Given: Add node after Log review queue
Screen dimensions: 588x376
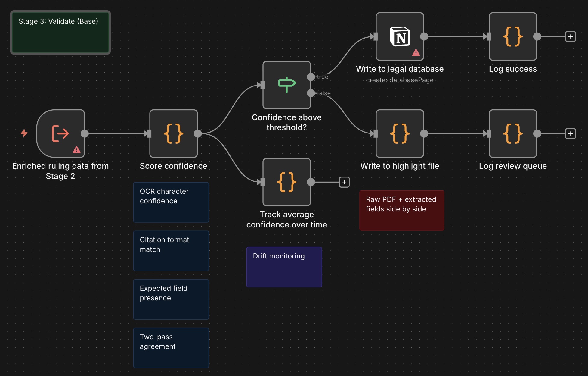Looking at the screenshot, I should (570, 133).
